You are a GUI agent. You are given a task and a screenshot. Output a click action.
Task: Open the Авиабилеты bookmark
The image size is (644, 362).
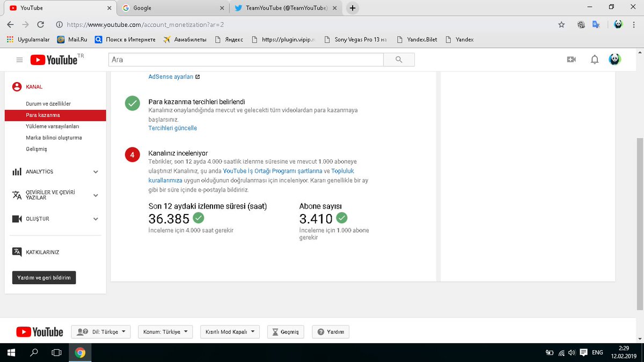click(x=185, y=39)
